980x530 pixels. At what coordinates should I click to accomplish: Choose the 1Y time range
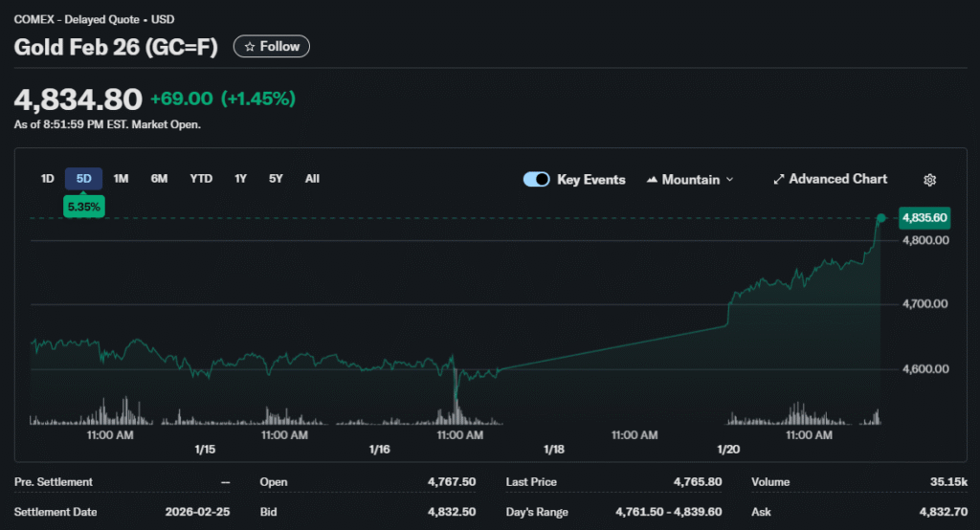[241, 179]
